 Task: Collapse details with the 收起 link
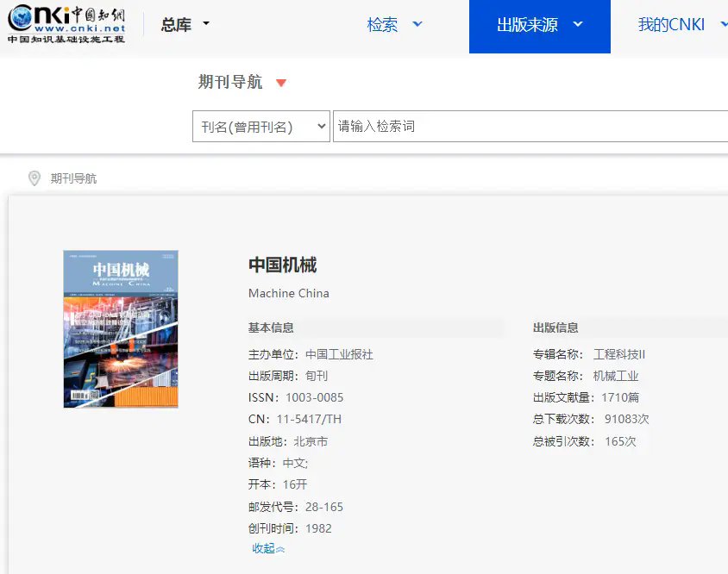(x=268, y=548)
